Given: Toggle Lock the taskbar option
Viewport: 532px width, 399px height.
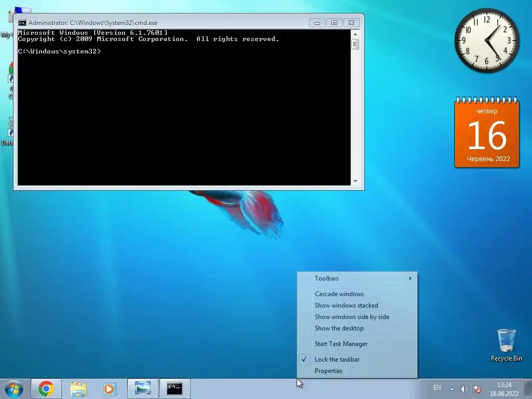Looking at the screenshot, I should point(357,360).
